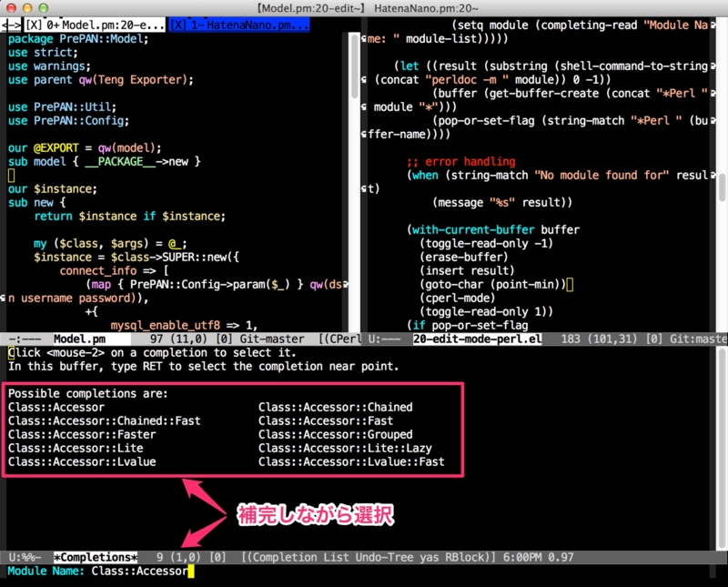This screenshot has height=587, width=728.
Task: Close the HatenaNano.pm tab with its [X]
Action: (x=177, y=25)
